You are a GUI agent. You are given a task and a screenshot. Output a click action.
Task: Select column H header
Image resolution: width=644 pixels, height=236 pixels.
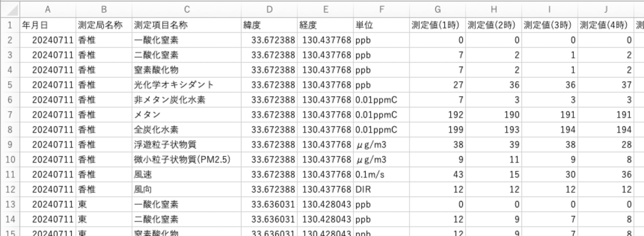point(493,9)
